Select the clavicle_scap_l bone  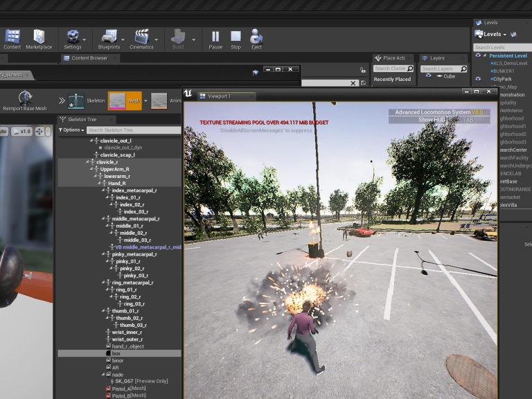tap(117, 154)
